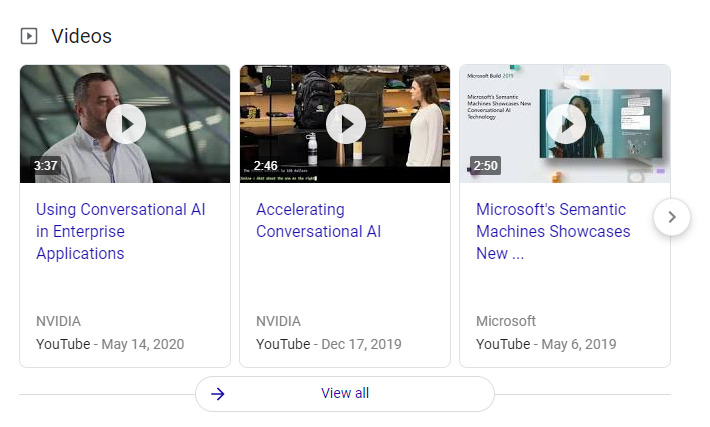The image size is (710, 427).
Task: Click the YouTube May 14, 2020 source line
Action: click(110, 344)
